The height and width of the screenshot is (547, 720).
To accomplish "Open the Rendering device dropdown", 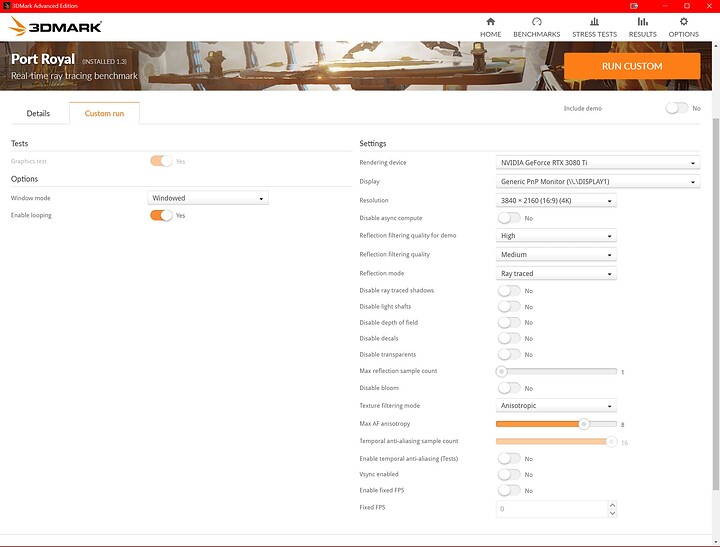I will point(598,163).
